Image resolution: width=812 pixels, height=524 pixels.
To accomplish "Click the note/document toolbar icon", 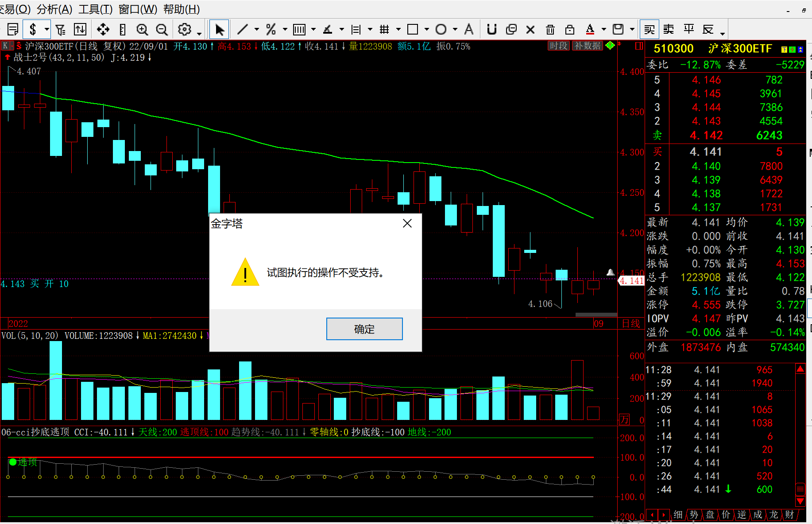I will click(x=13, y=30).
